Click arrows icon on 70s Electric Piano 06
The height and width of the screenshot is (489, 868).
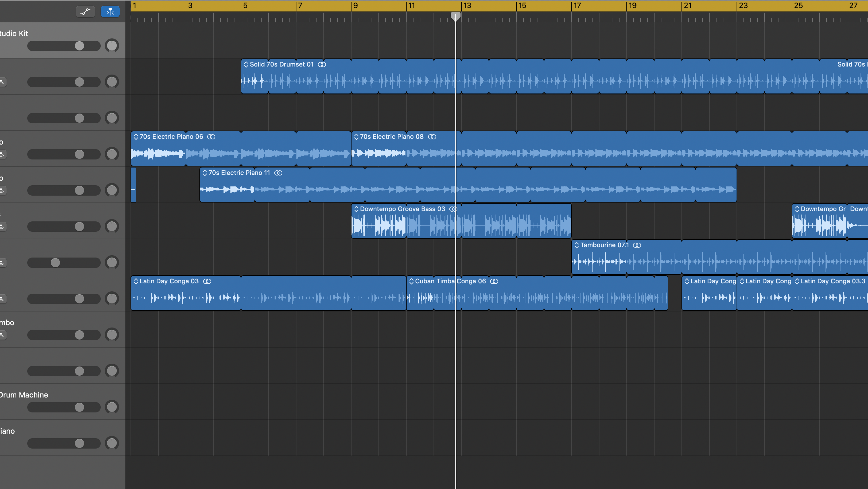pyautogui.click(x=136, y=137)
